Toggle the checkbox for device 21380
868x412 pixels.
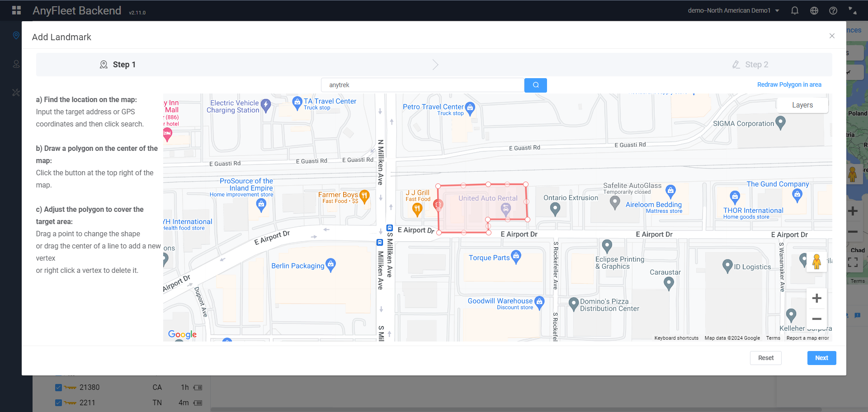(x=58, y=387)
